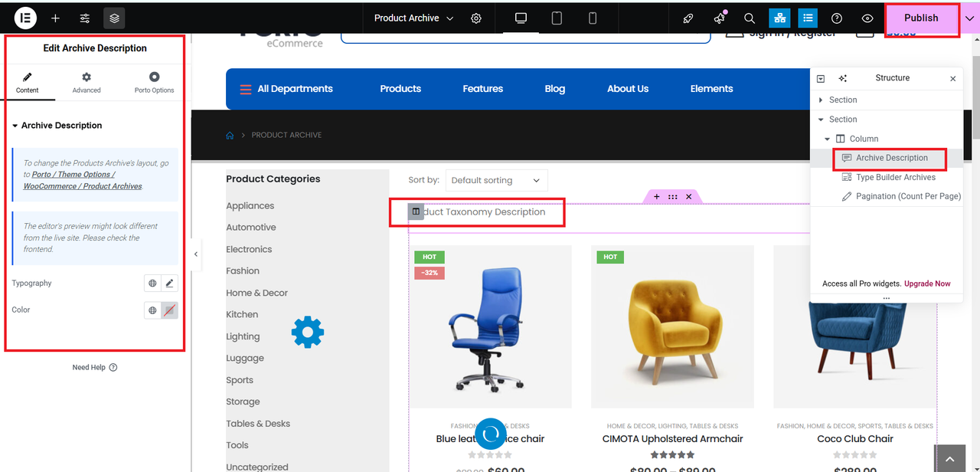
Task: Collapse the Column item in Structure
Action: 828,139
